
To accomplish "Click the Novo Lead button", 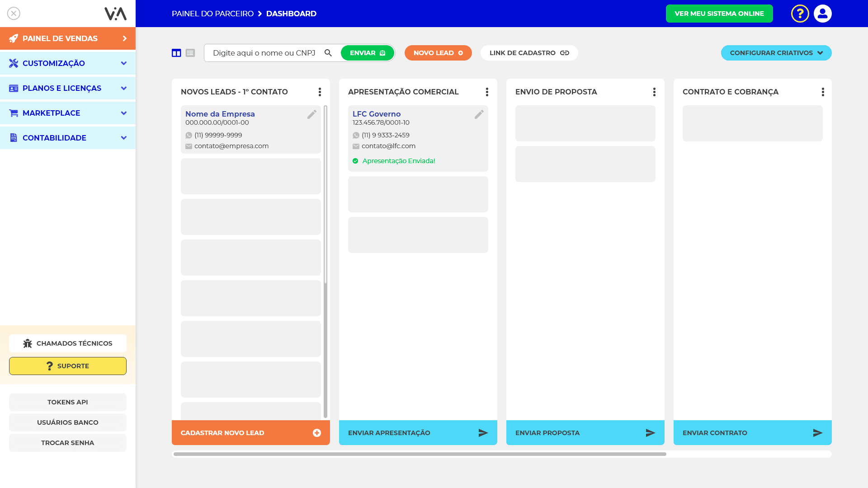I will click(x=438, y=53).
